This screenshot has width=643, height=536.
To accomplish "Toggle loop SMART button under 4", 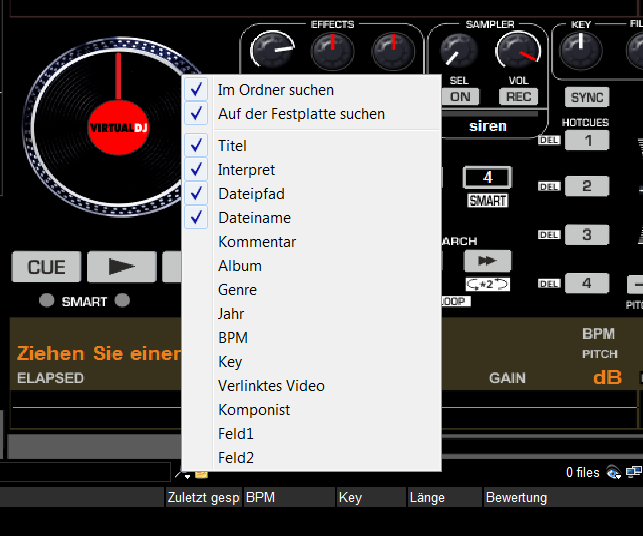I will [488, 201].
